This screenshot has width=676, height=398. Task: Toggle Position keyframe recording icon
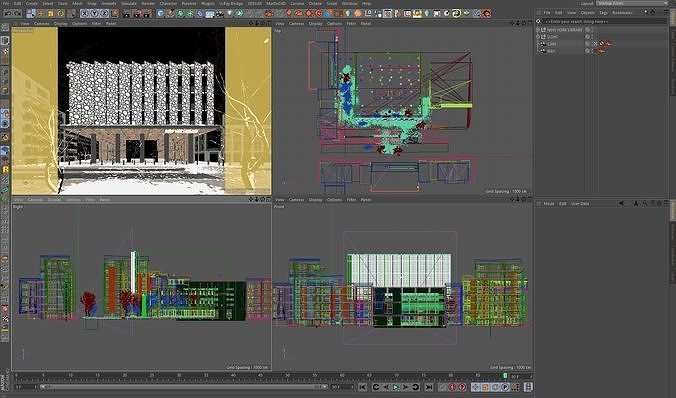pos(476,387)
